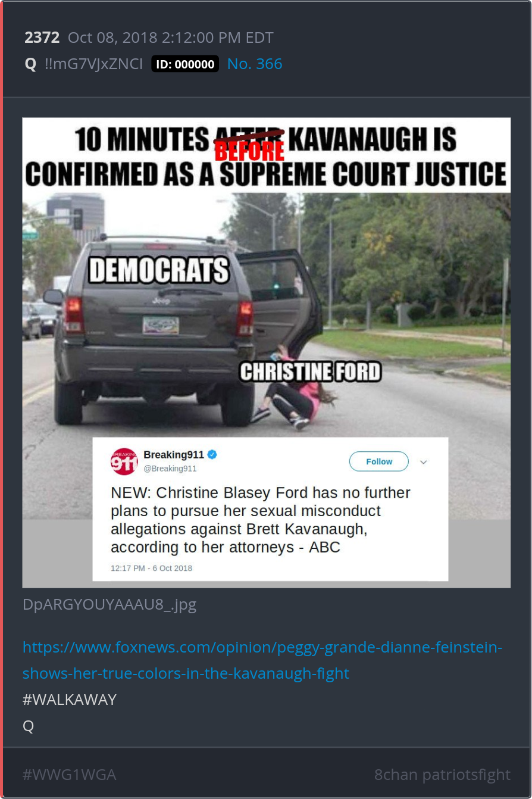Click the Breaking911 account name
The image size is (532, 799).
coord(174,455)
